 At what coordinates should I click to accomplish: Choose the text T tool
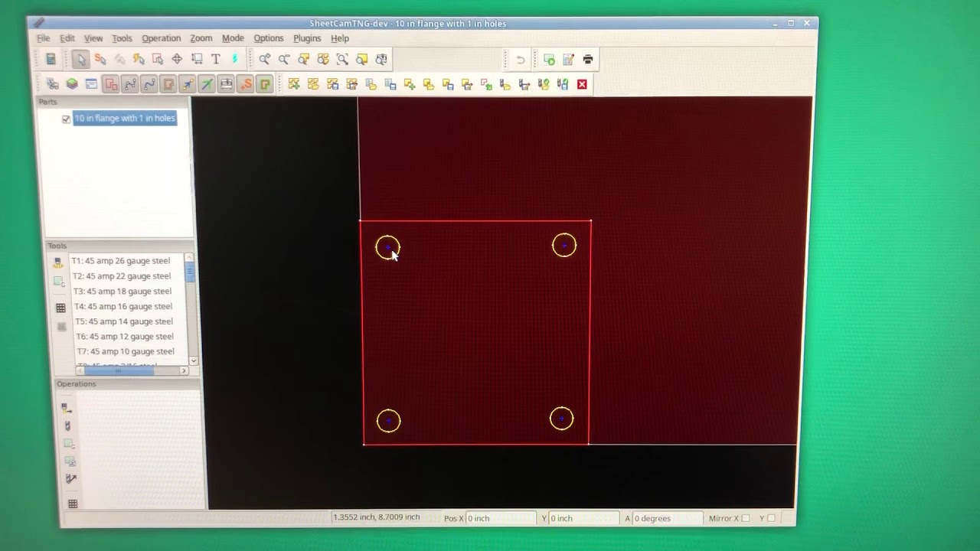216,59
